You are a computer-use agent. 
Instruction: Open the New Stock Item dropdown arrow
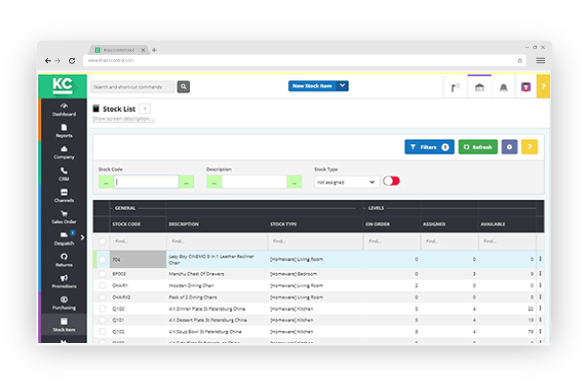pyautogui.click(x=342, y=86)
